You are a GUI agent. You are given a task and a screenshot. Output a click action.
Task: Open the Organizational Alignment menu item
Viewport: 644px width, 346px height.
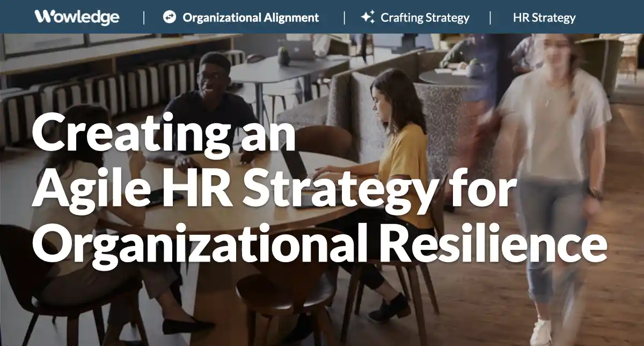tap(251, 18)
